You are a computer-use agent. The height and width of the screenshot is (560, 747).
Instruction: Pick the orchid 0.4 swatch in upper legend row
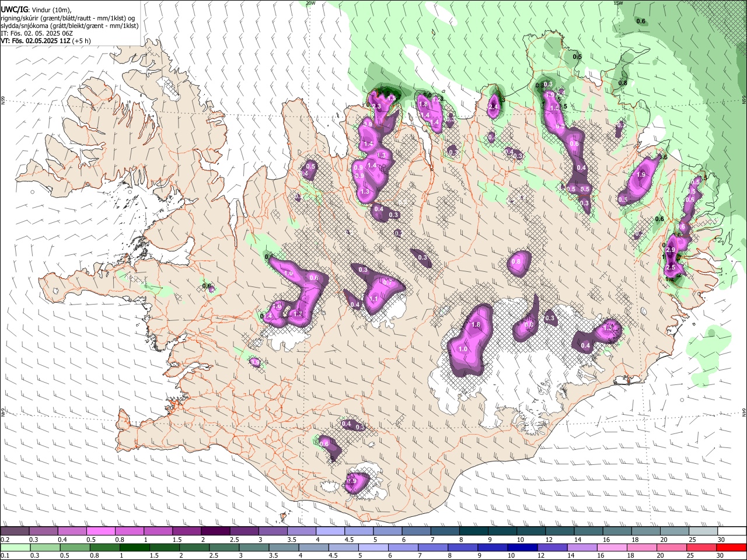[x=72, y=531]
